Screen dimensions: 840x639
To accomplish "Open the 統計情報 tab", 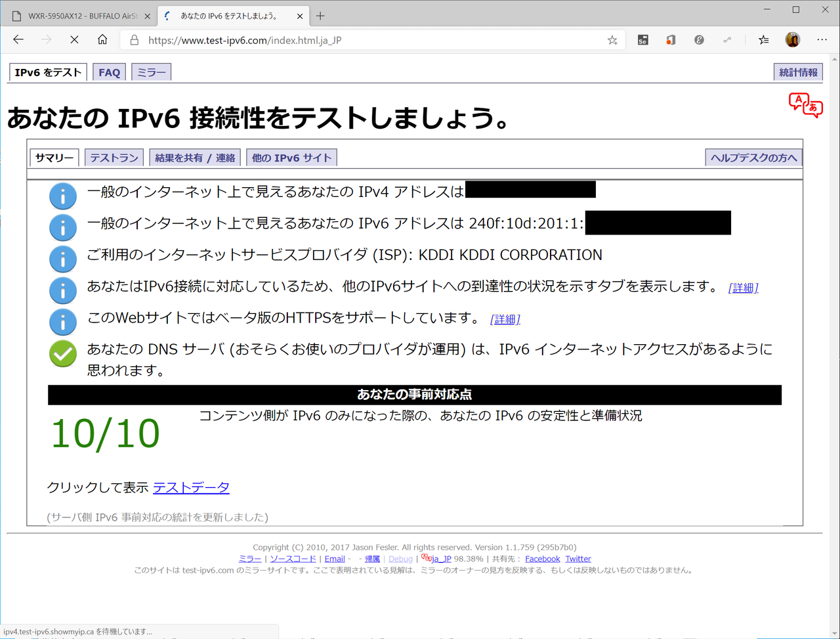I will coord(798,72).
